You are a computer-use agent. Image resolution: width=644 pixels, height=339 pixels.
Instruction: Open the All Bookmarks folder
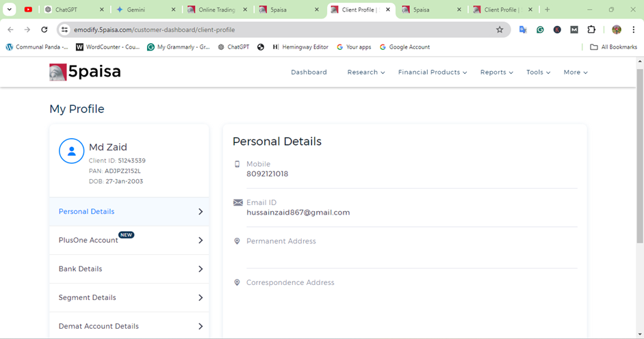[x=614, y=46]
